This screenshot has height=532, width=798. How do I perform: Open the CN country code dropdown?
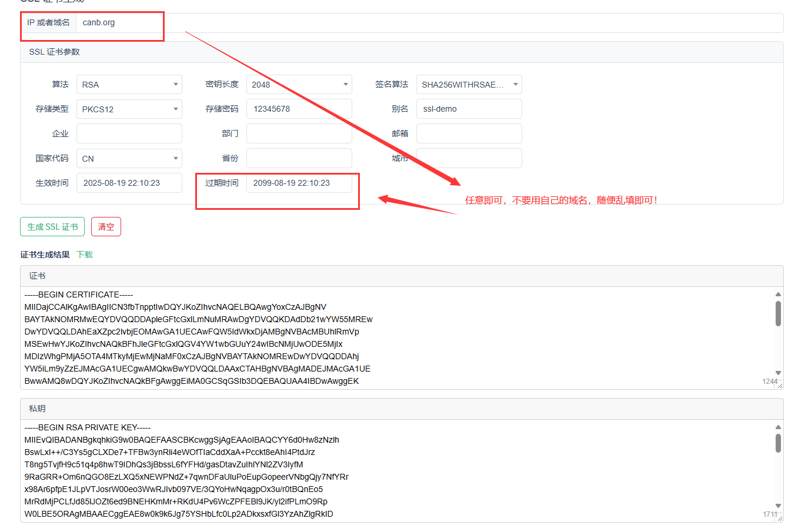(x=129, y=159)
